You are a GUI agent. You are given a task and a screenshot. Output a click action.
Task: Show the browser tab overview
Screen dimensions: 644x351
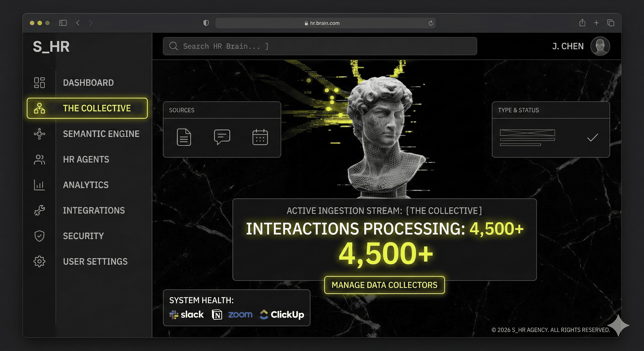pyautogui.click(x=611, y=23)
